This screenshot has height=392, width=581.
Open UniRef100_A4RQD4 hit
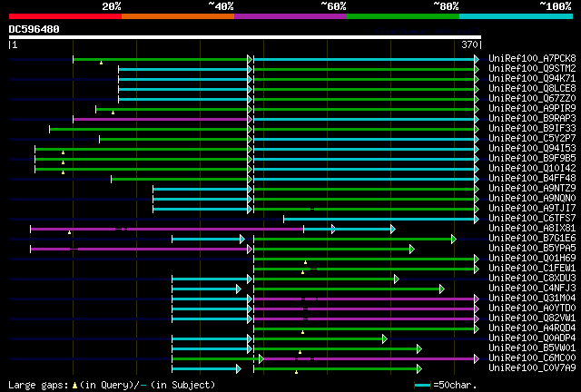(x=532, y=328)
